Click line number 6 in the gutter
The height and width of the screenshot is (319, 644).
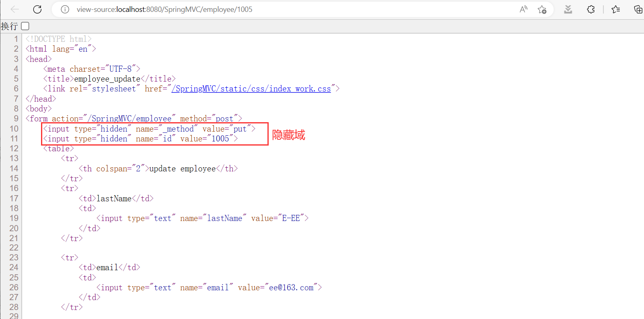[x=16, y=89]
